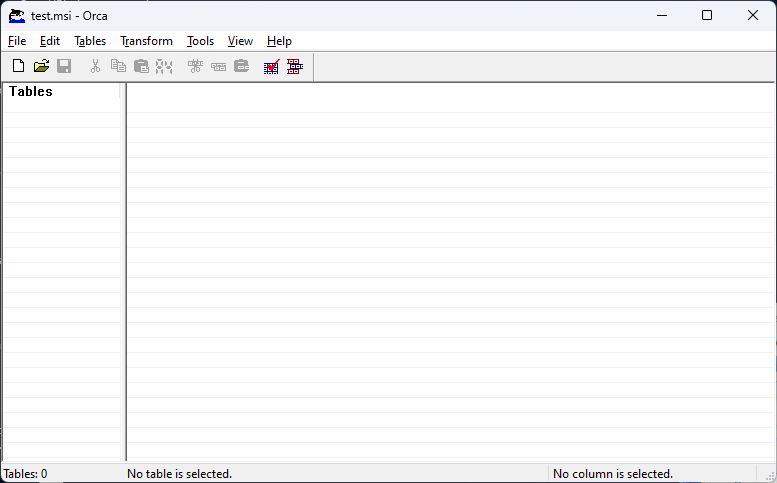Image resolution: width=777 pixels, height=483 pixels.
Task: Open the Edit menu
Action: 50,41
